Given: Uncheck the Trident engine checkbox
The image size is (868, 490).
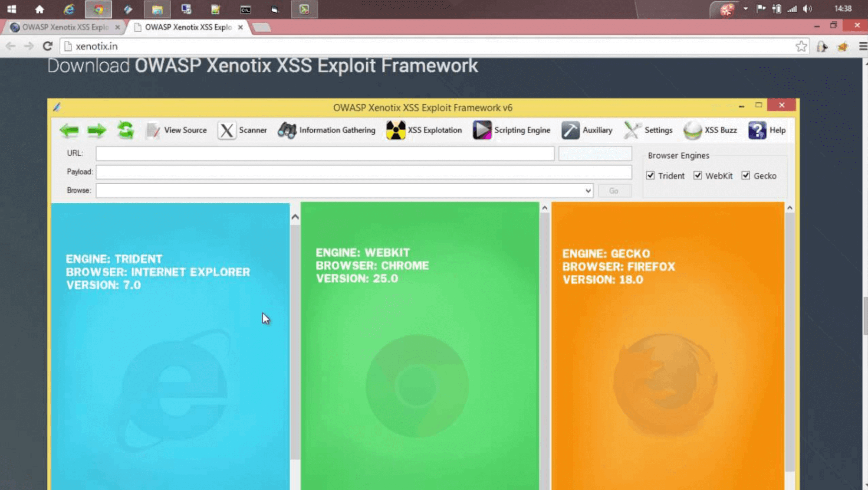Looking at the screenshot, I should (650, 176).
